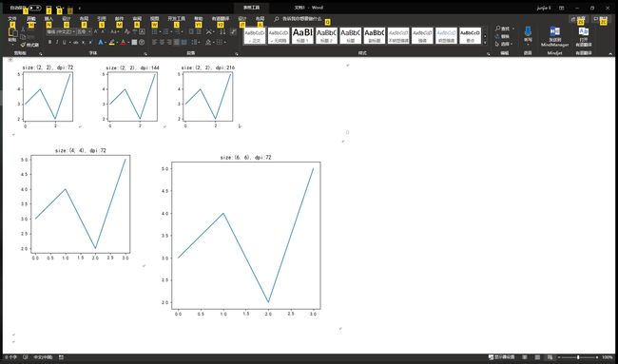Screen dimensions: 618x364
Task: Click the Grow Font icon
Action: click(x=96, y=31)
